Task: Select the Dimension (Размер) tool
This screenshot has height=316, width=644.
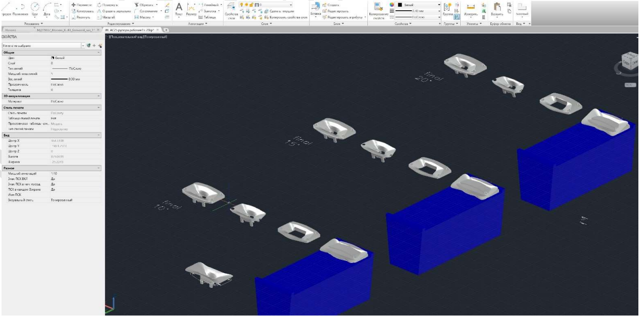Action: pyautogui.click(x=191, y=10)
